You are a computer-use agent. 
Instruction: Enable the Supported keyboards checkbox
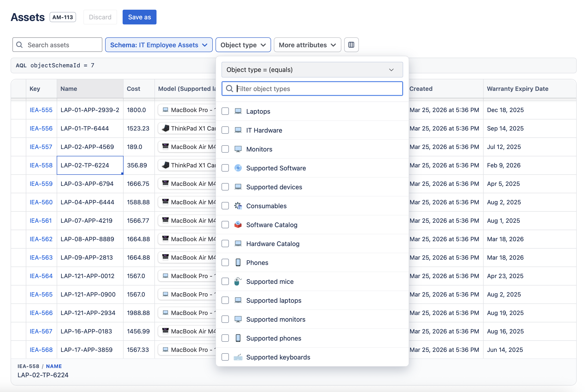[225, 357]
